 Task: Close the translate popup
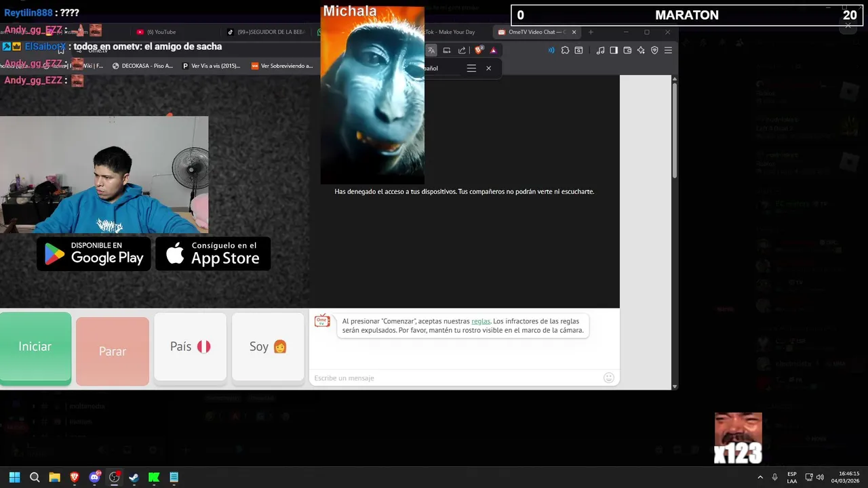488,68
